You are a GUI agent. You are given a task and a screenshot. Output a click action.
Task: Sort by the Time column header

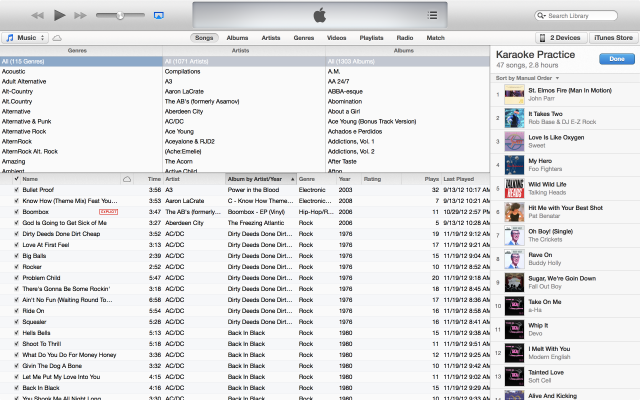point(148,179)
